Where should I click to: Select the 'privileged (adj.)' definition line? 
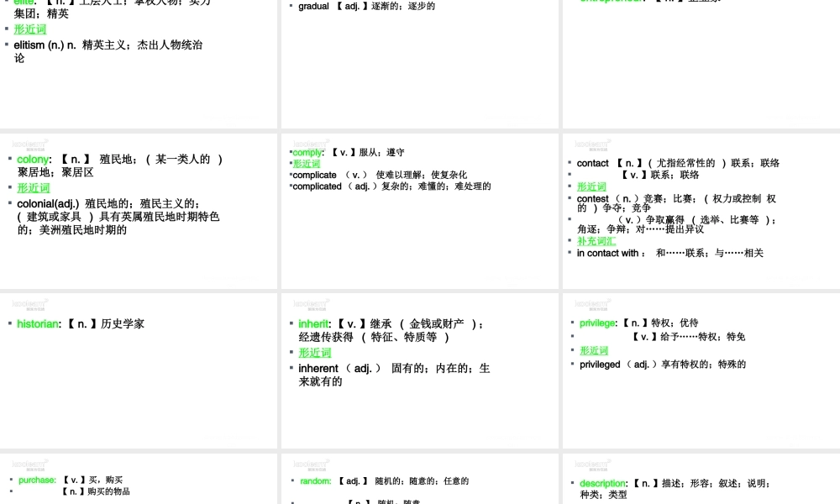[663, 365]
